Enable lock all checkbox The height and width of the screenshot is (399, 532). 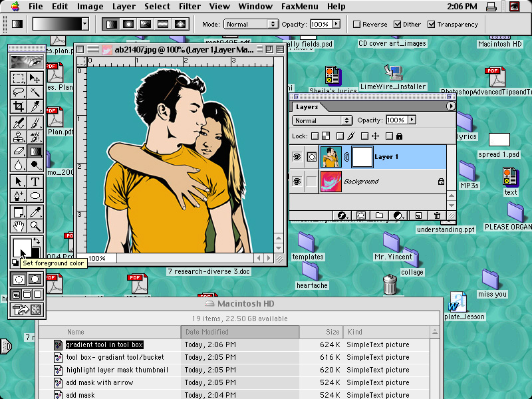[x=390, y=136]
